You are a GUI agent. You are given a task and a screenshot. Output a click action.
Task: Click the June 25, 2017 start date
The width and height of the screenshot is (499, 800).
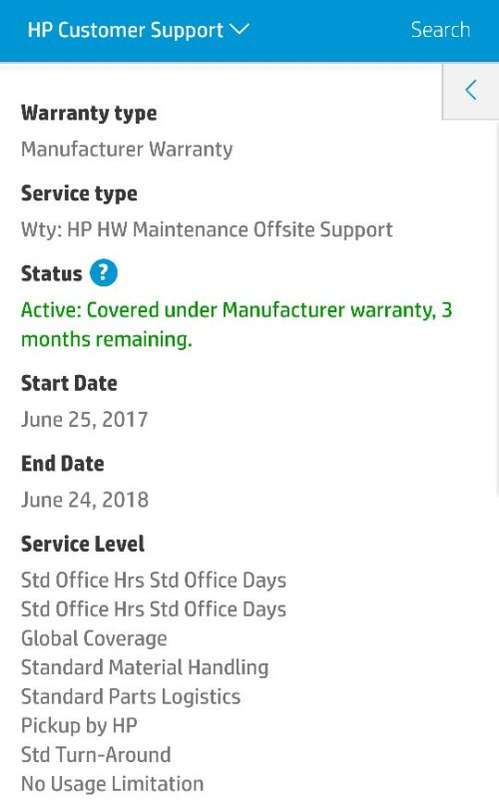click(85, 420)
